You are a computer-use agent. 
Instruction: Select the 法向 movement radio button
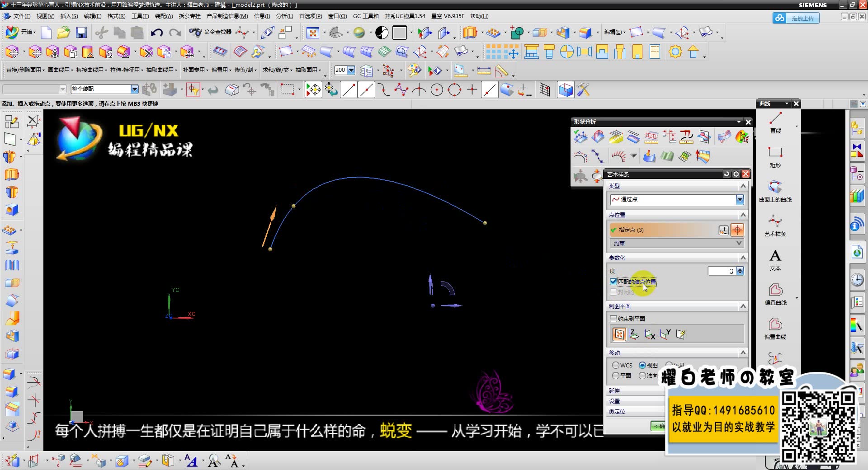pyautogui.click(x=642, y=376)
